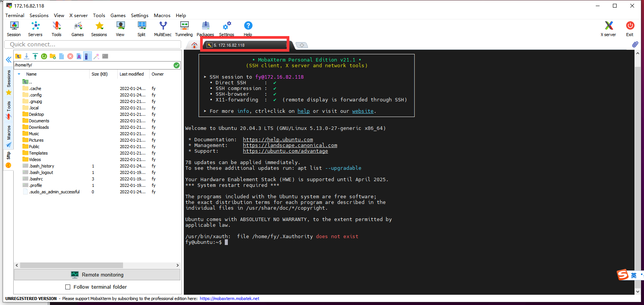The width and height of the screenshot is (644, 305).
Task: Click the paperclip attach icon
Action: pos(635,44)
